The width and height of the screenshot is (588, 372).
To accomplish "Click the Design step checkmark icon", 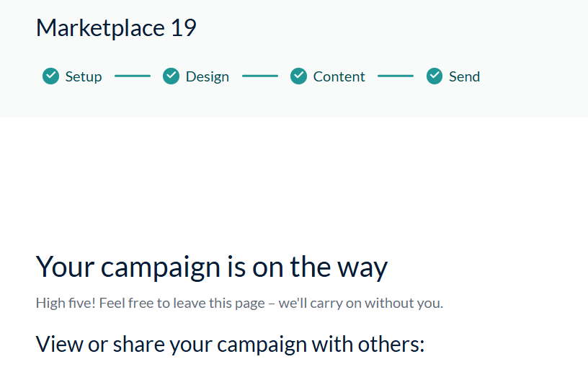I will [x=171, y=76].
